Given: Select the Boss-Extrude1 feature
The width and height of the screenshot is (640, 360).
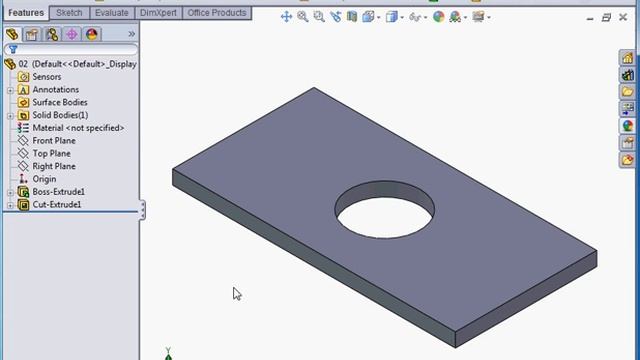Looking at the screenshot, I should pos(58,192).
